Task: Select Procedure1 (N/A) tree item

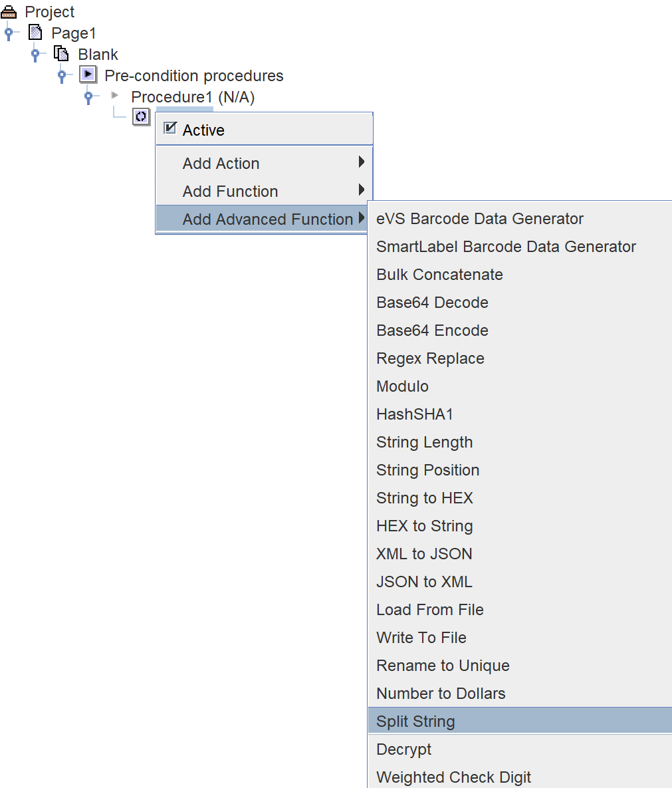Action: [193, 97]
